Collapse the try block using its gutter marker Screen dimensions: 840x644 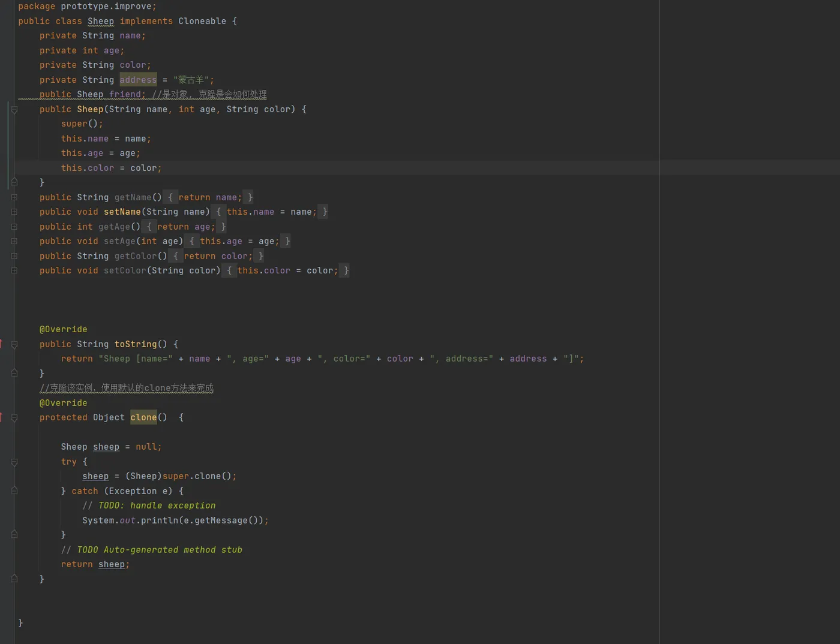(14, 462)
